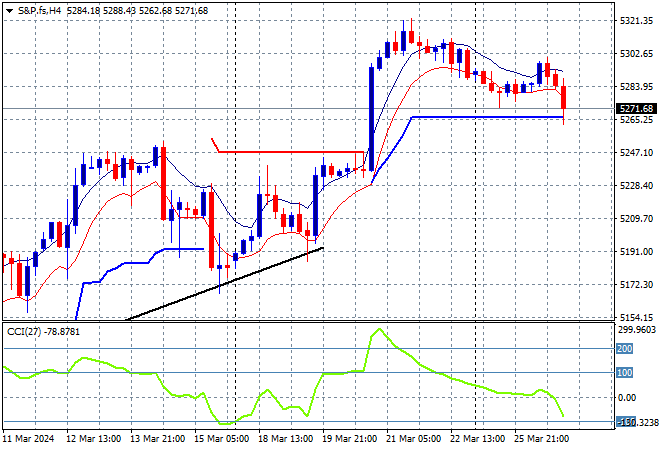The height and width of the screenshot is (450, 660).
Task: Click the 5228.40 price scale label
Action: coord(636,185)
